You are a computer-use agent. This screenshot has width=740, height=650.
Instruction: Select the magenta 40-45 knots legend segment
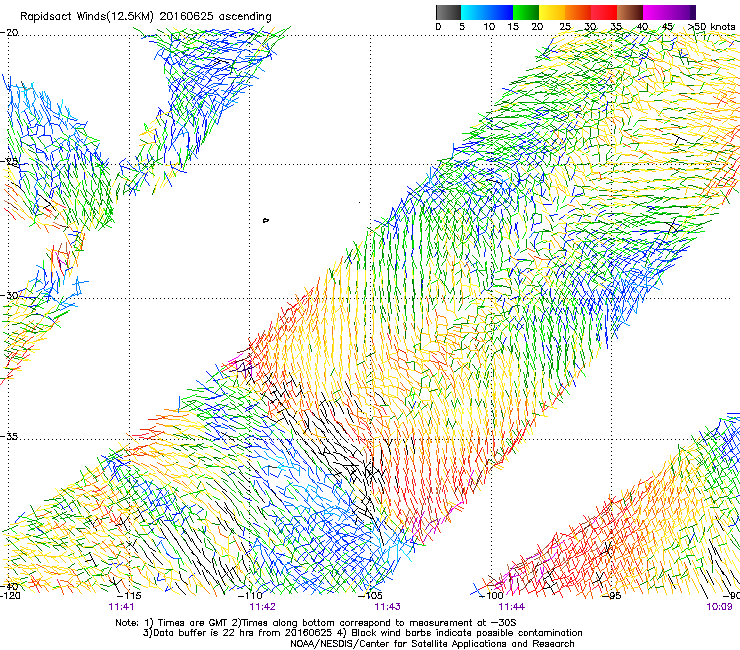pos(656,12)
